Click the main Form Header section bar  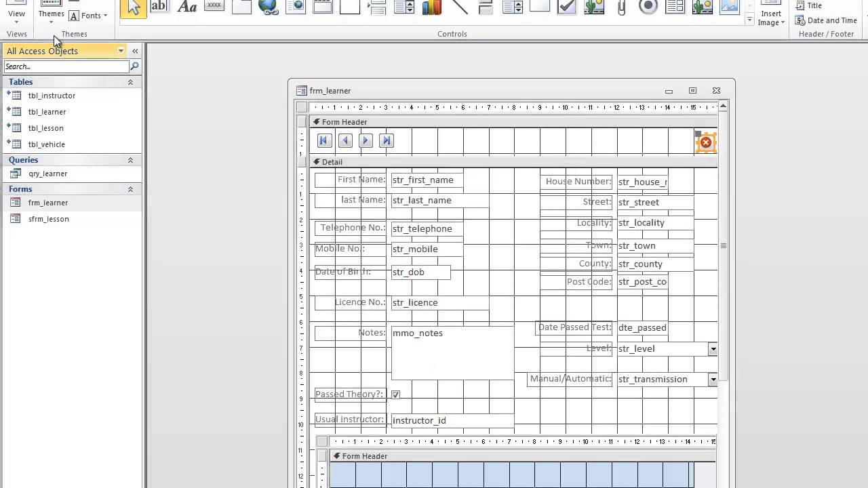[513, 122]
